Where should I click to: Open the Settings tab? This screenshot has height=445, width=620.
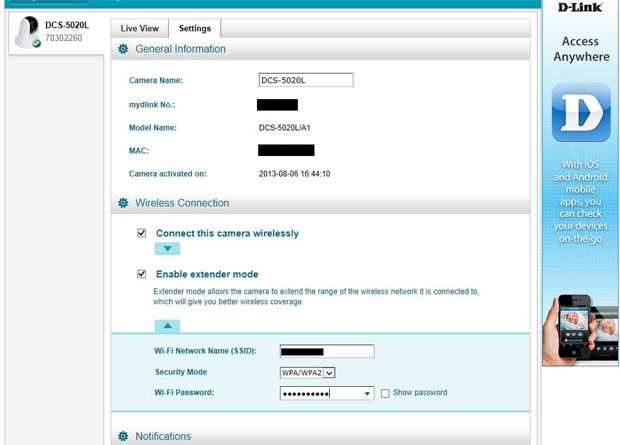click(x=195, y=28)
